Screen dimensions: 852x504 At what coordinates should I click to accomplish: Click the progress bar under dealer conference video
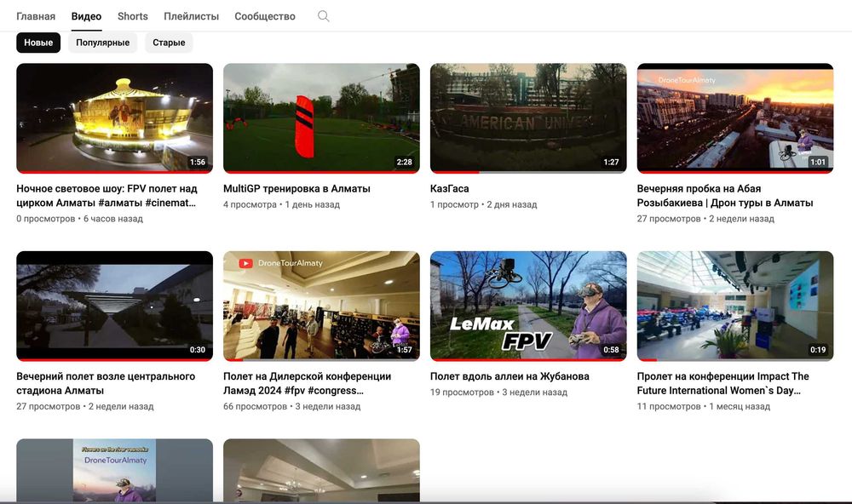tap(322, 359)
